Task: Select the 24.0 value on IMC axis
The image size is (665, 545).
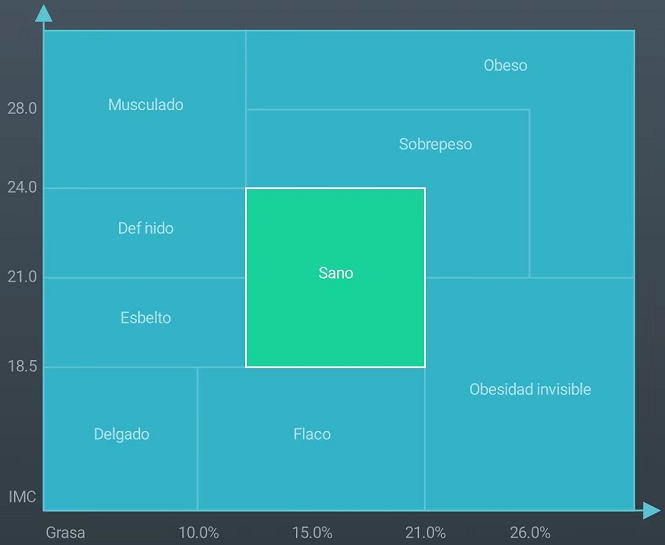Action: [x=21, y=187]
